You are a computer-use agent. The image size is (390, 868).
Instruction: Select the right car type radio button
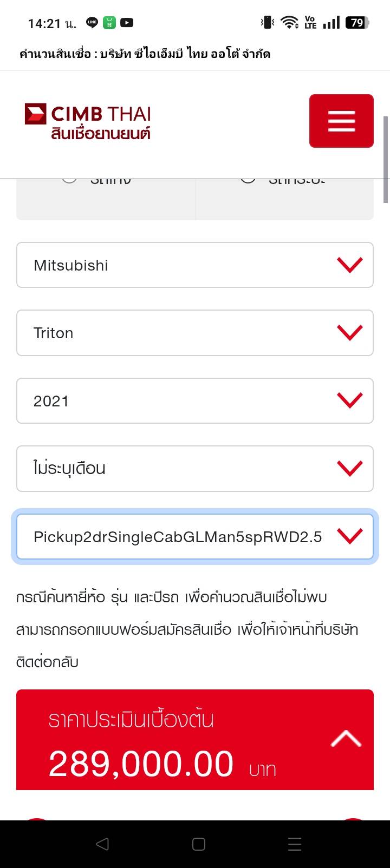(248, 180)
